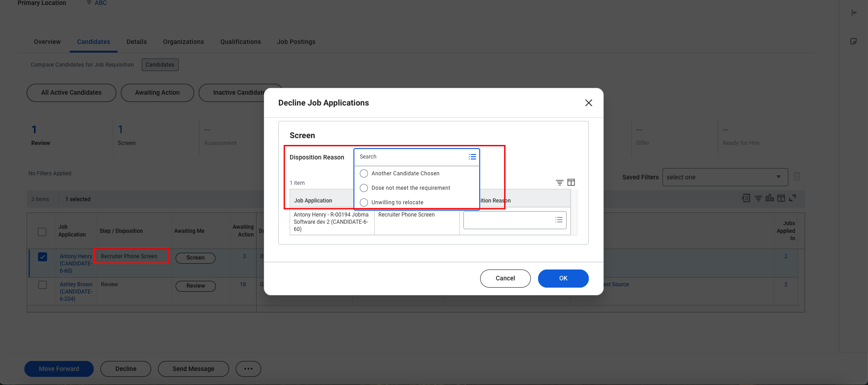Export candidates grid to Excel icon
The width and height of the screenshot is (868, 385).
tap(746, 198)
